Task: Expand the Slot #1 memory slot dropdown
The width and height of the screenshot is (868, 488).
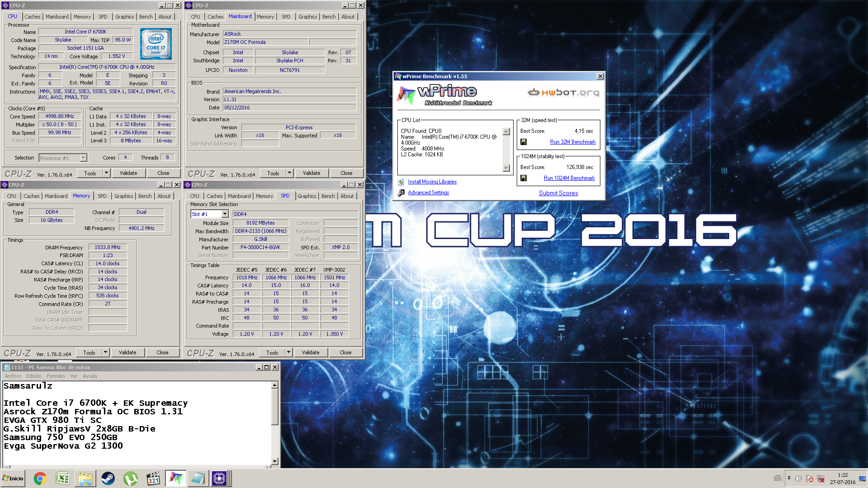Action: [225, 214]
